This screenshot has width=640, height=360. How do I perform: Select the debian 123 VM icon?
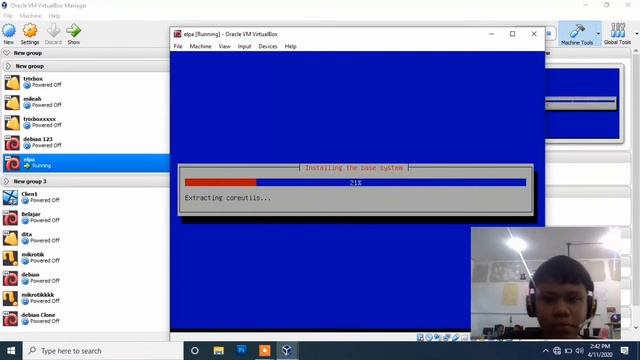click(12, 143)
